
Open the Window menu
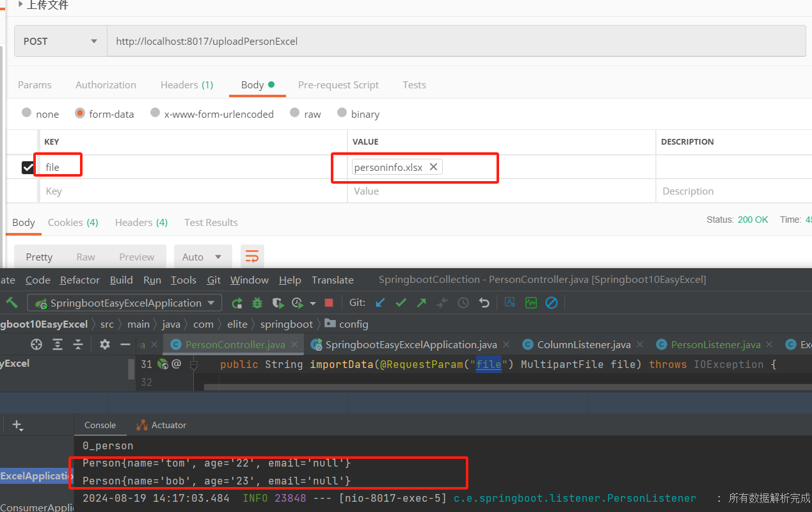[x=250, y=280]
